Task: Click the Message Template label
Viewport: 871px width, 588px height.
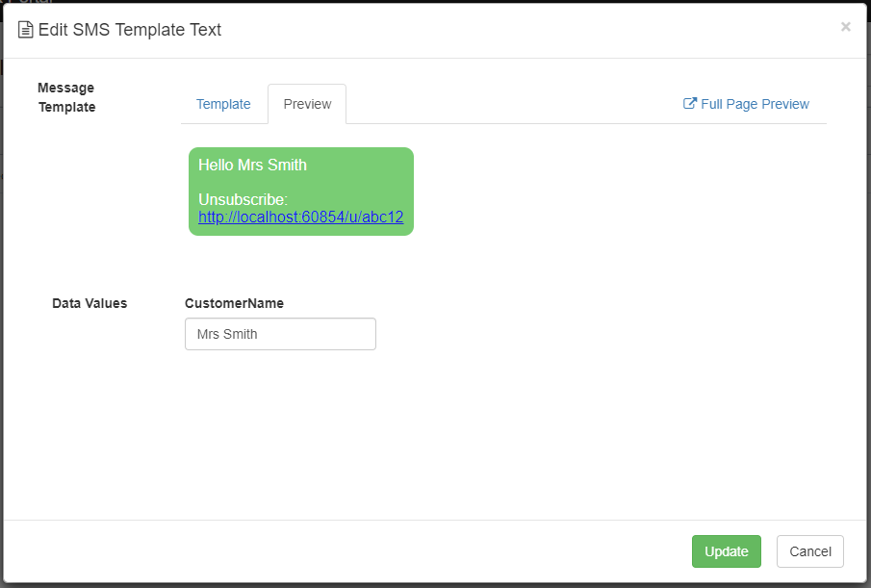Action: click(66, 97)
